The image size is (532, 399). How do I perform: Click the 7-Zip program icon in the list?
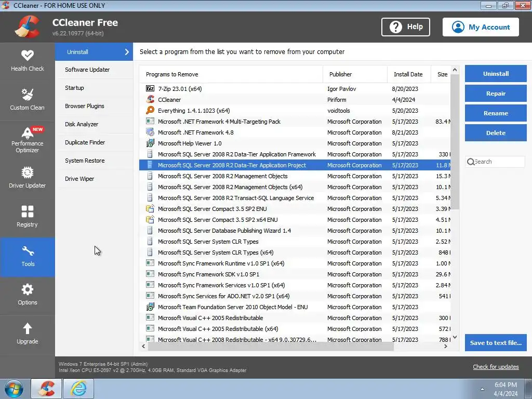click(x=150, y=88)
